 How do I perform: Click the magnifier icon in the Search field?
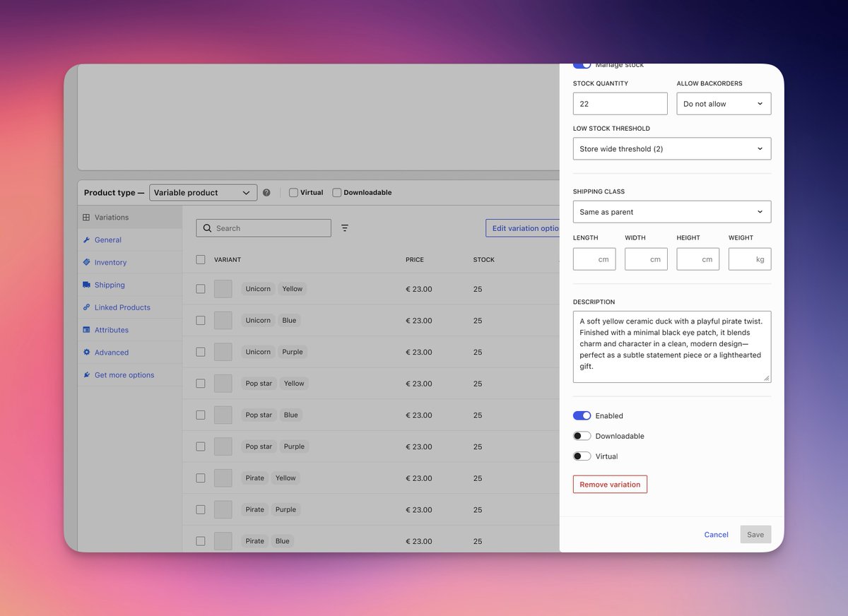pos(207,228)
